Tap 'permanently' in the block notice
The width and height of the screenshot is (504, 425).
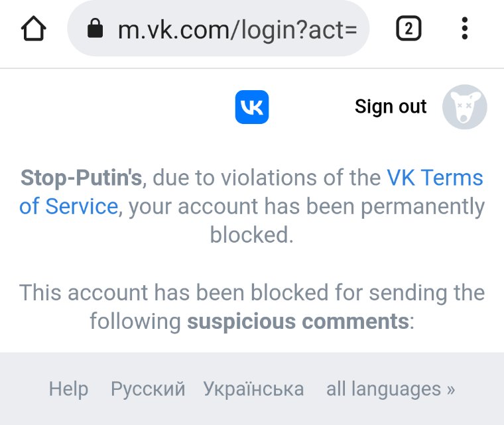(x=422, y=206)
